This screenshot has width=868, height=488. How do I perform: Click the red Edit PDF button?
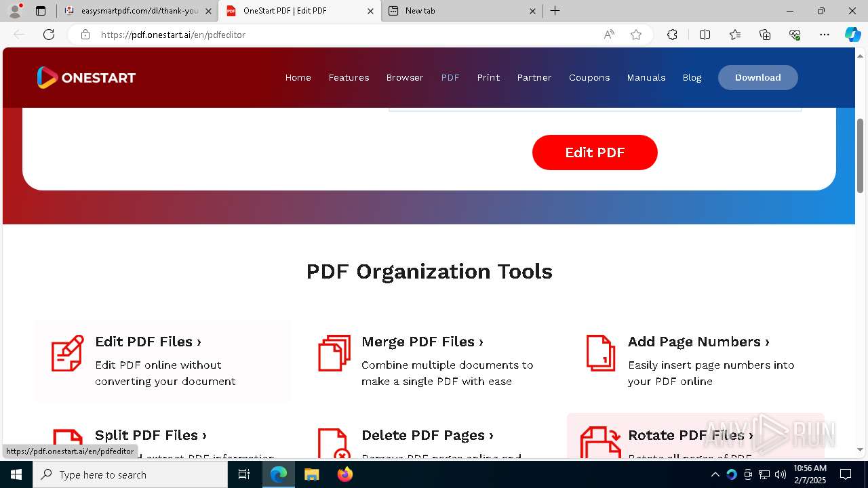click(595, 152)
